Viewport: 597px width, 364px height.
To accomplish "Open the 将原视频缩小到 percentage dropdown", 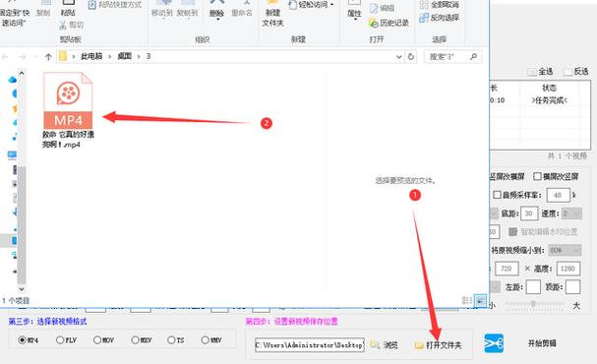I will pyautogui.click(x=565, y=250).
